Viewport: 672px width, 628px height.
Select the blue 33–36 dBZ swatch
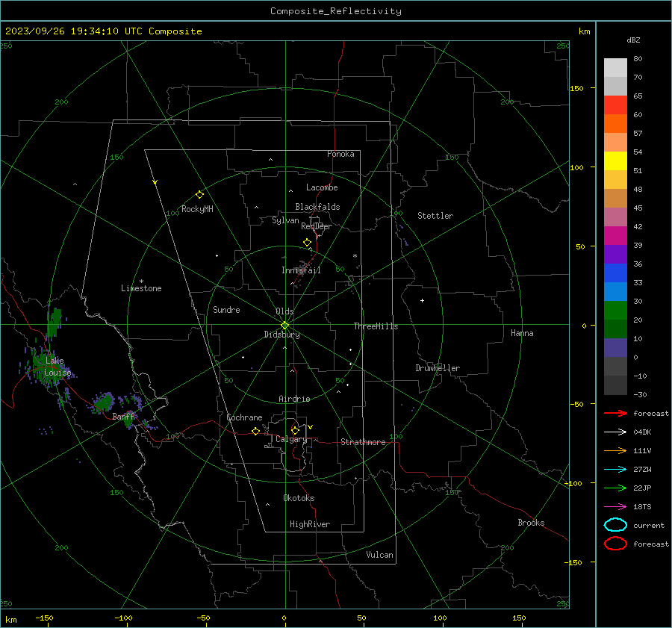615,273
